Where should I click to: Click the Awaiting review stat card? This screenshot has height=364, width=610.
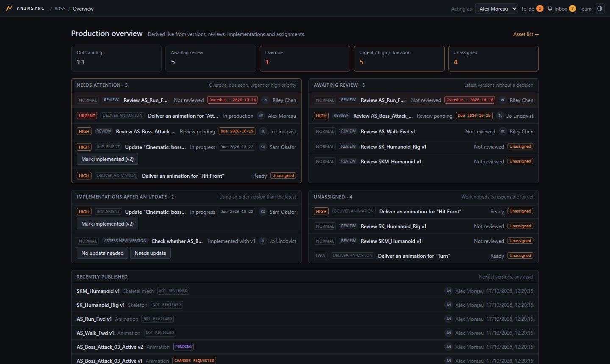tap(211, 58)
